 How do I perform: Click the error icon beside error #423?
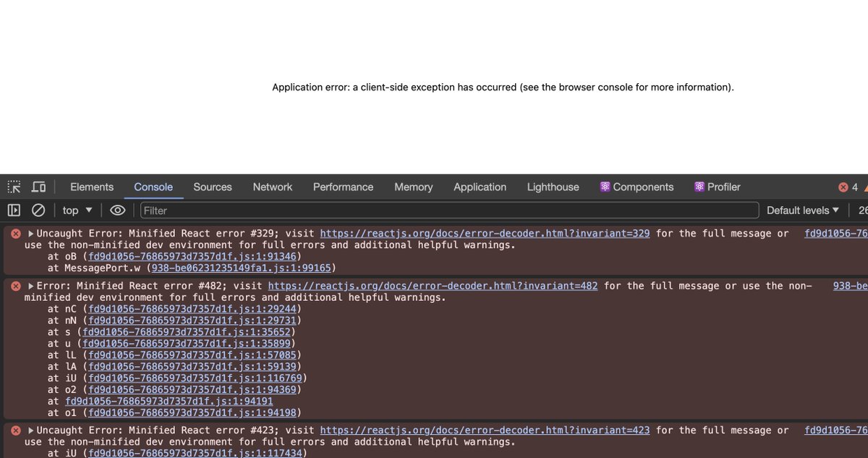click(x=16, y=431)
